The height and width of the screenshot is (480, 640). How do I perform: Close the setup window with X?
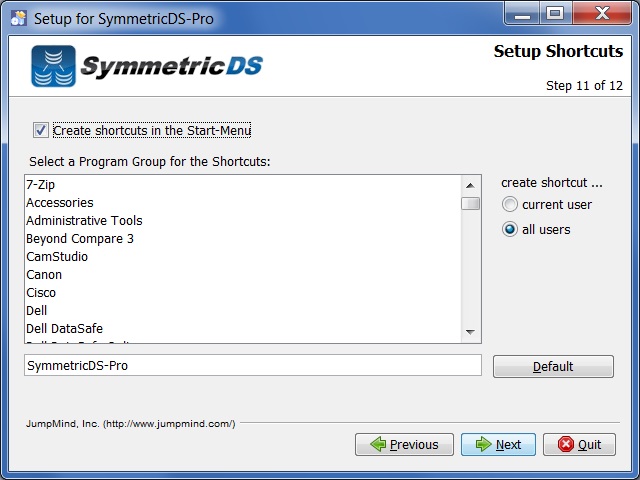[602, 13]
